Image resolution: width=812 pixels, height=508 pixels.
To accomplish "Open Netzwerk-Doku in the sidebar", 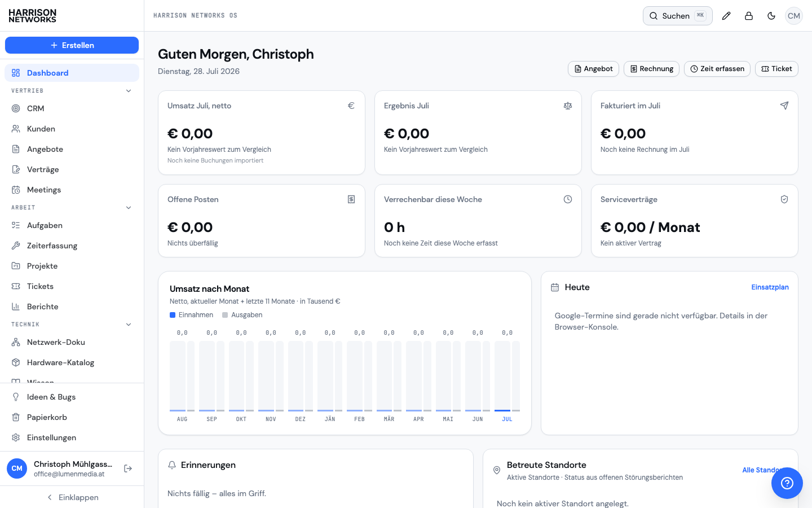I will pyautogui.click(x=72, y=342).
